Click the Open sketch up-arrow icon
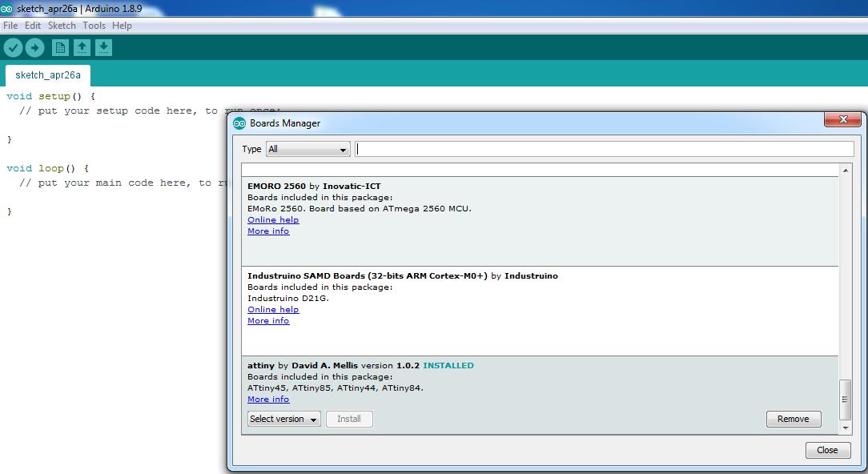Screen dimensions: 868x474 click(x=82, y=47)
